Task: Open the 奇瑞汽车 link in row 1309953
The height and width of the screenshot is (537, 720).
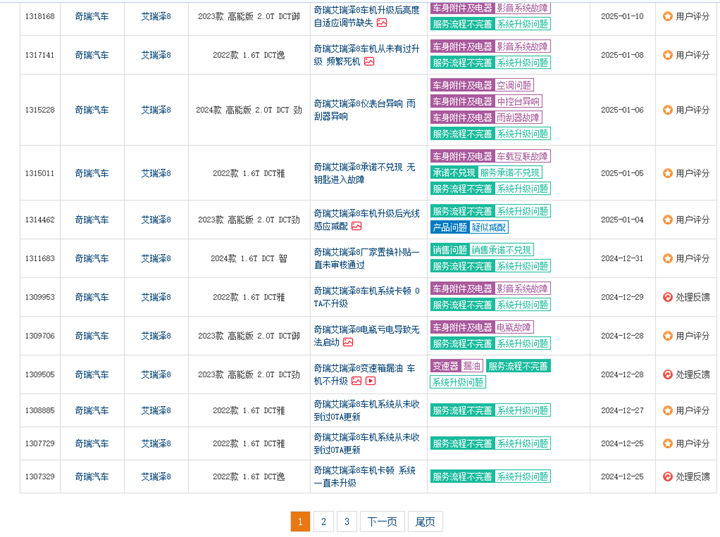Action: coord(92,297)
